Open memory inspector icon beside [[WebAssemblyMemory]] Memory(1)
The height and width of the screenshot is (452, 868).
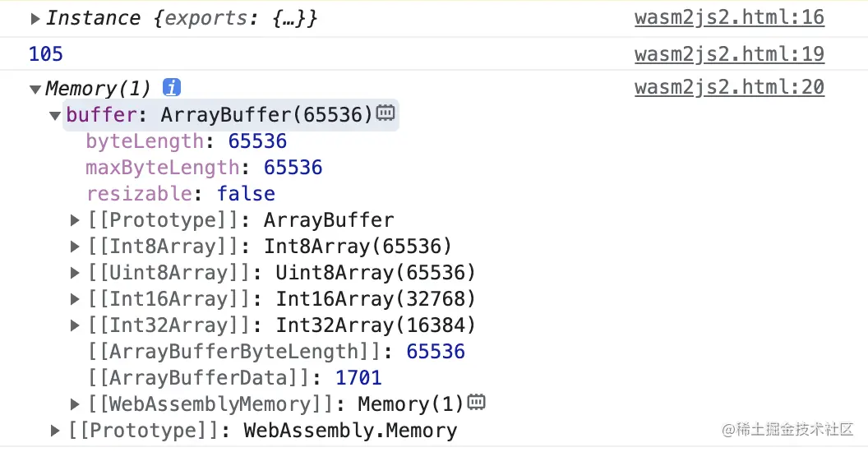pyautogui.click(x=476, y=402)
